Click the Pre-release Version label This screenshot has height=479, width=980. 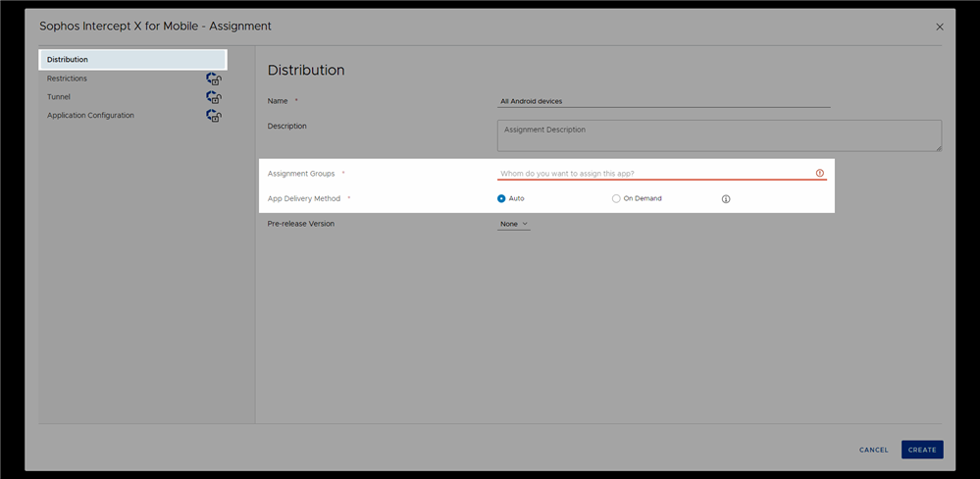300,224
